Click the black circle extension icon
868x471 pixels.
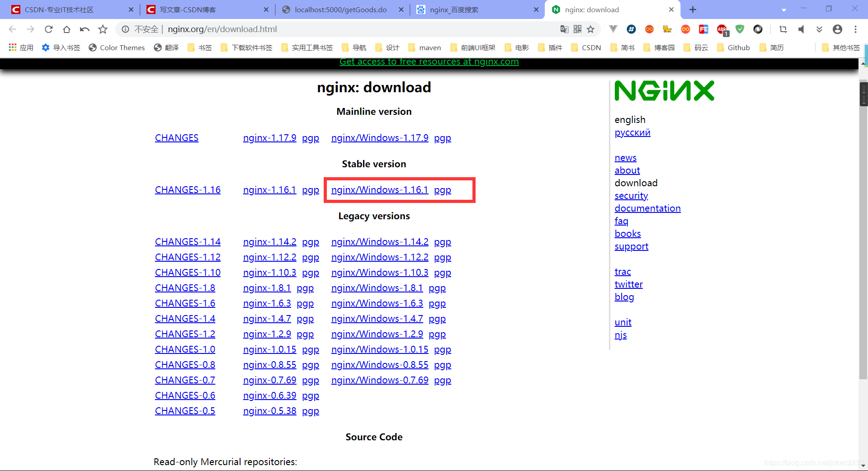click(x=758, y=29)
